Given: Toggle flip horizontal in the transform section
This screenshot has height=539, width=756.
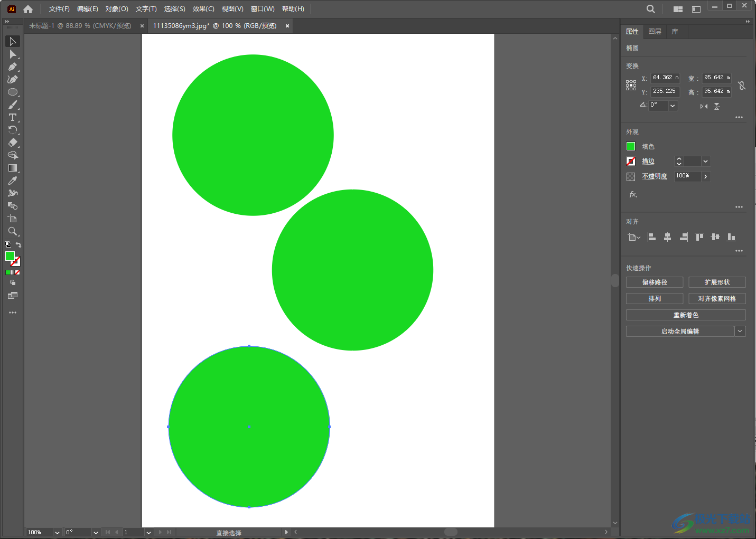Looking at the screenshot, I should coord(704,106).
